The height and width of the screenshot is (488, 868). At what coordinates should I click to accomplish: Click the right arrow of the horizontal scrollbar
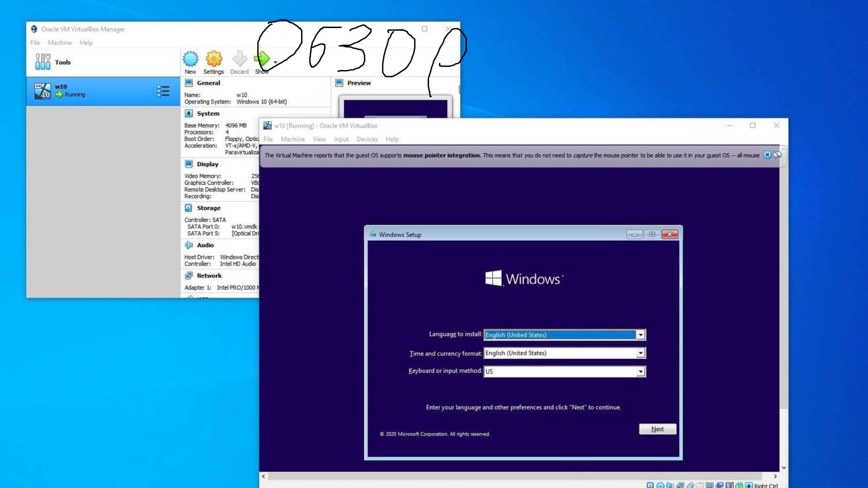click(774, 476)
